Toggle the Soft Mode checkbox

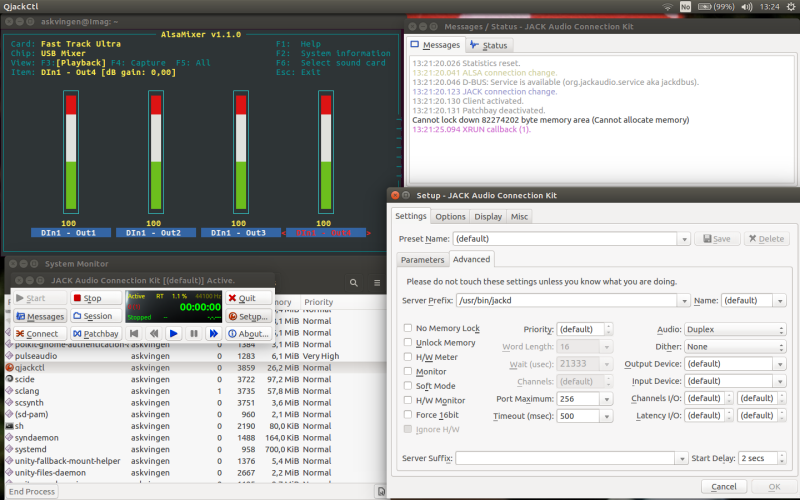408,386
